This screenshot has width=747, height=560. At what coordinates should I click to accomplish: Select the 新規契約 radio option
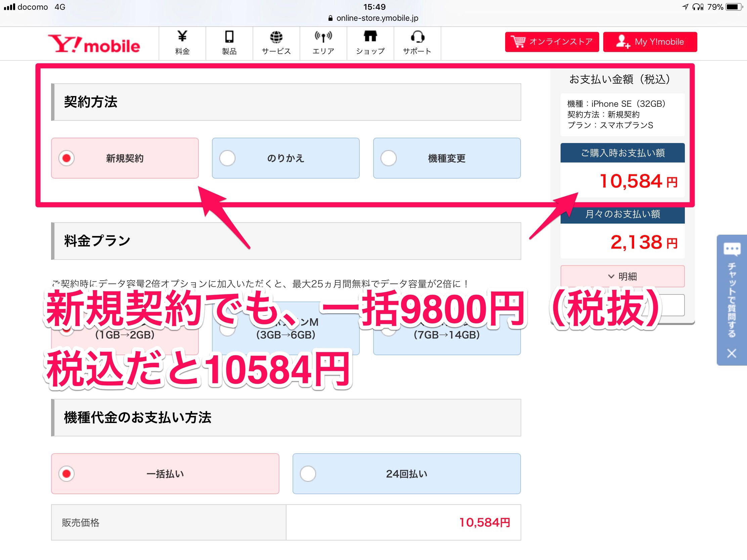click(x=125, y=158)
